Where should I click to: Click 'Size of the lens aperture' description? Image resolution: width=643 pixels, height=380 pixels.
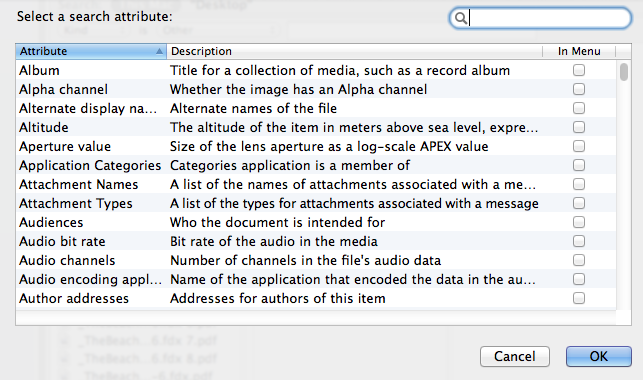pos(329,146)
